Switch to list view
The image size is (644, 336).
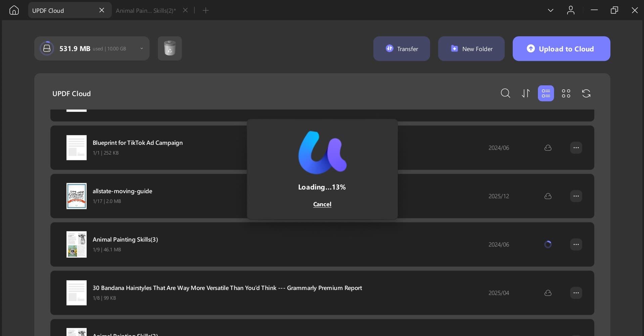546,93
